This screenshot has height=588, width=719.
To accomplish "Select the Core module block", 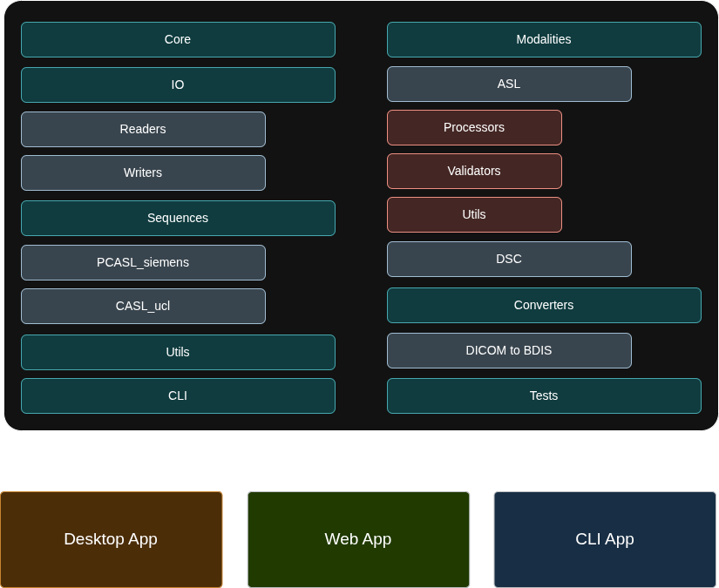I will coord(178,39).
